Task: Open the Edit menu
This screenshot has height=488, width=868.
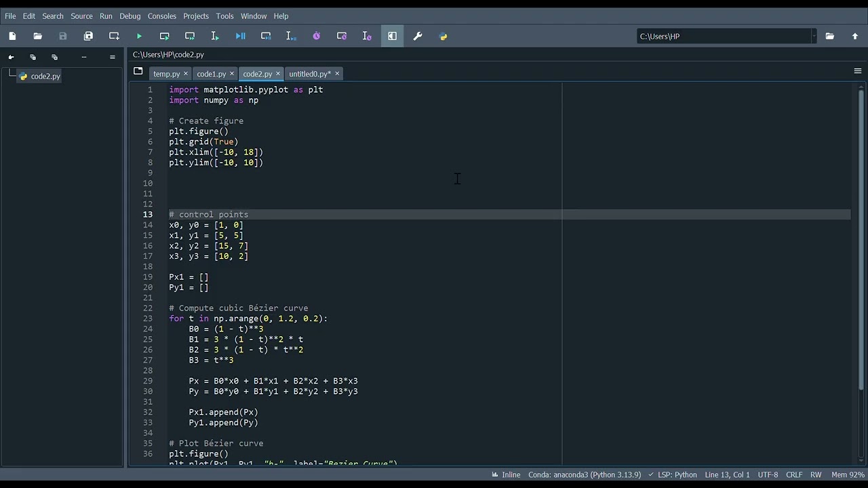Action: (29, 16)
